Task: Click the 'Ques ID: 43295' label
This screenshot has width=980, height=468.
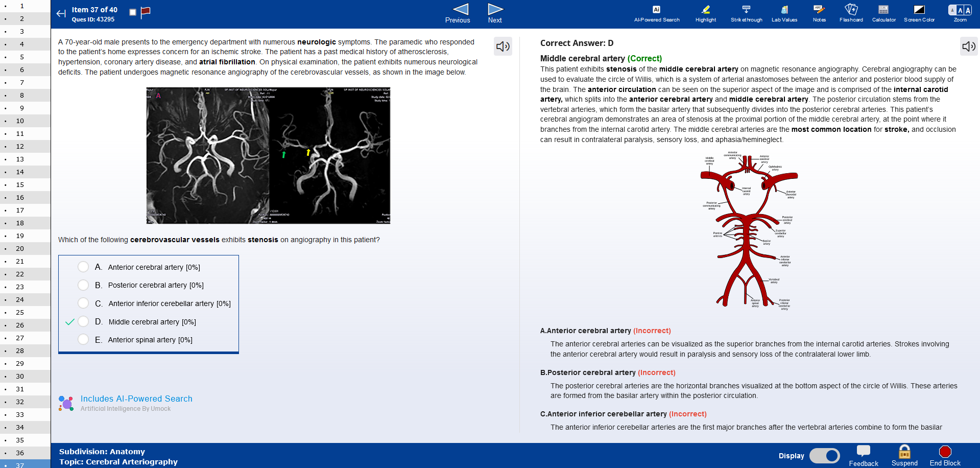Action: (93, 19)
